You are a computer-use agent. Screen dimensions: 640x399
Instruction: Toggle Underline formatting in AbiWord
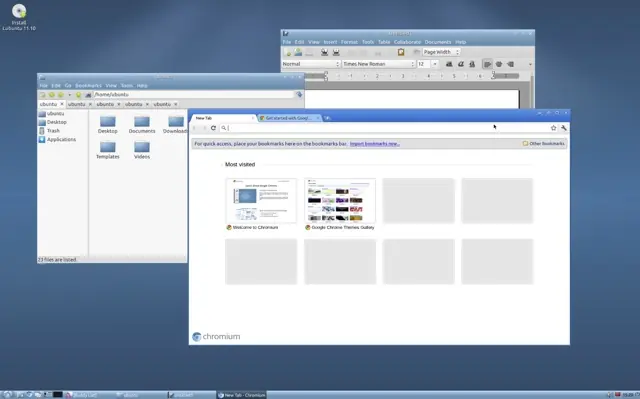[x=472, y=64]
